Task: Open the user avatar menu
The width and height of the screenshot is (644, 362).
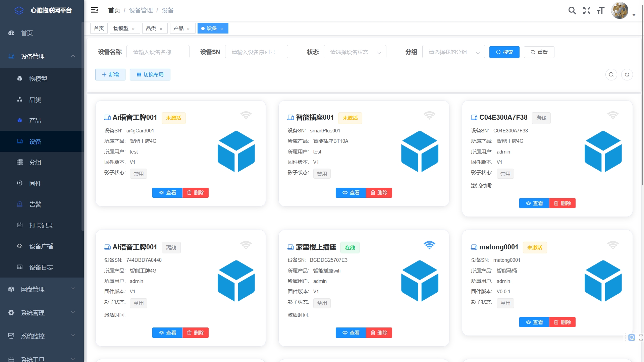Action: (620, 10)
